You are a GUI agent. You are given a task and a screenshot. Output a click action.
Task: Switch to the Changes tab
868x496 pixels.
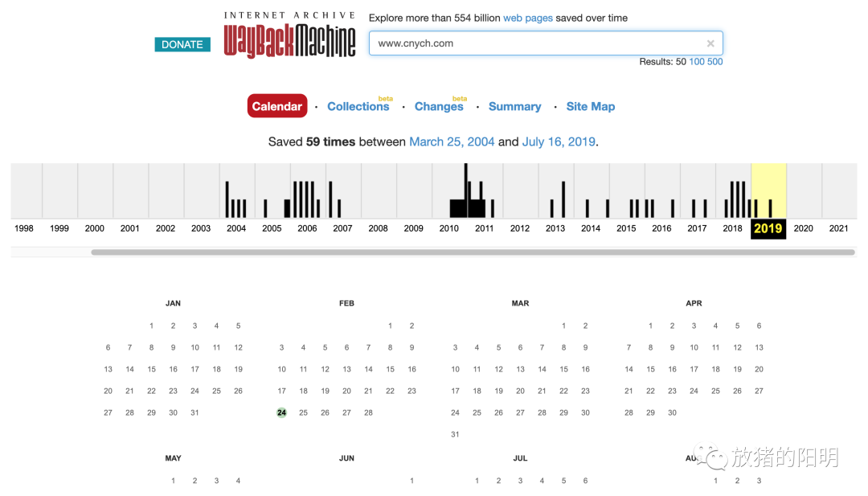click(439, 106)
